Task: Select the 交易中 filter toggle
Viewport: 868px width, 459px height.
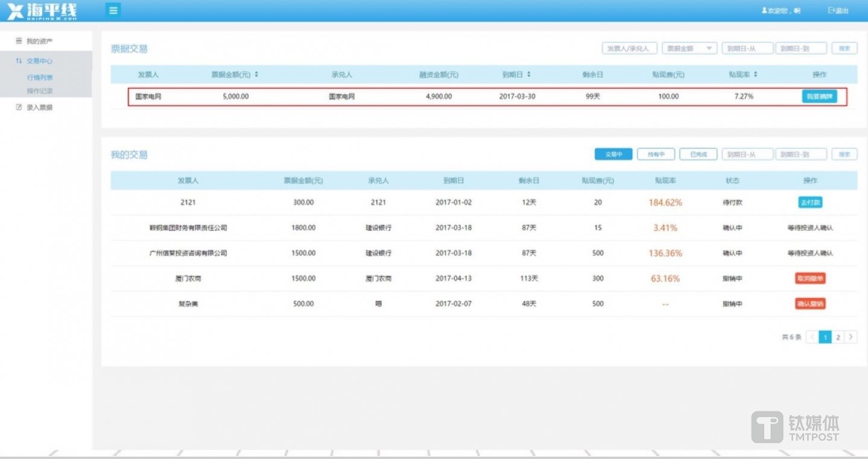Action: tap(613, 154)
